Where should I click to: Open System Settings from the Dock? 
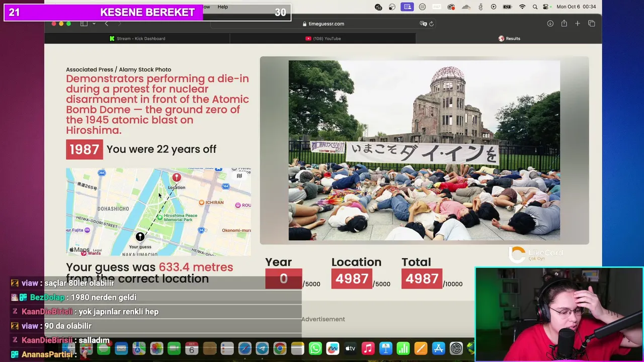[456, 348]
